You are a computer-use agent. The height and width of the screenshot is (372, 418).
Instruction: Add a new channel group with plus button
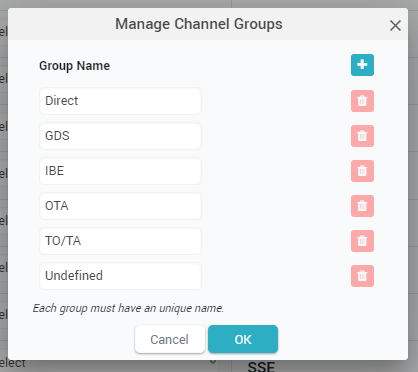click(362, 65)
